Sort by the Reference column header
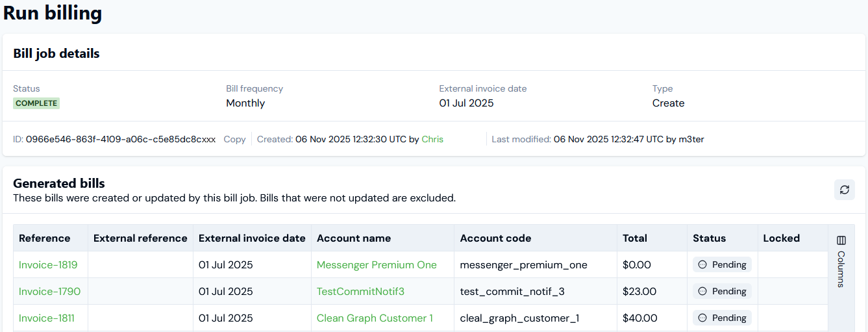 (x=44, y=238)
